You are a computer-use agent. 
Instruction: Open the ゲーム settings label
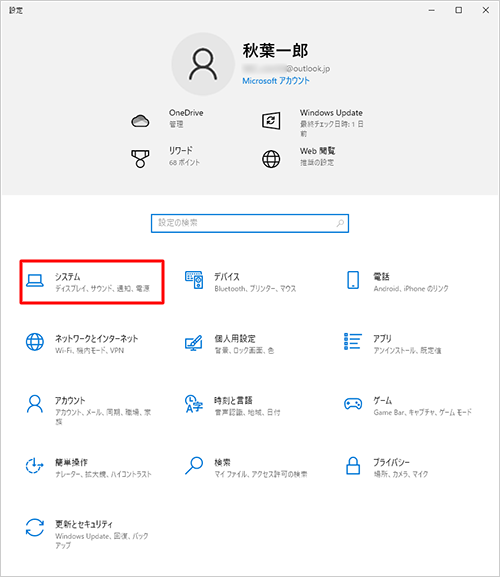coord(383,400)
